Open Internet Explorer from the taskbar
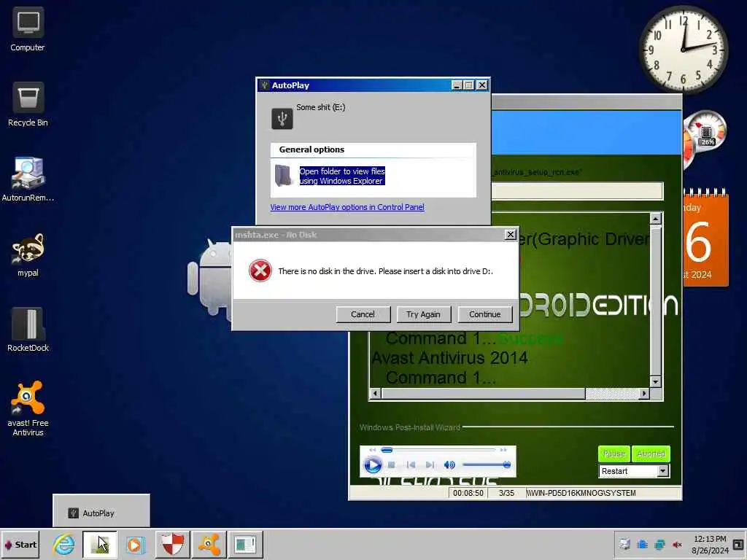 click(64, 544)
